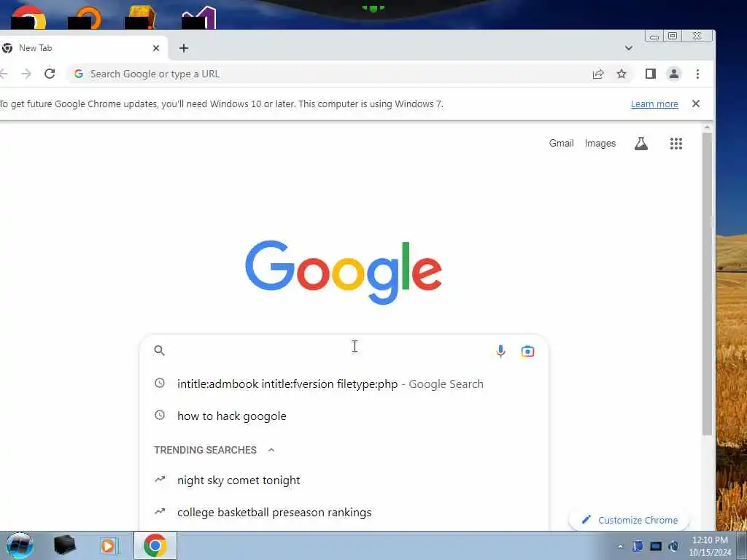Click the Chrome taskbar icon
Viewport: 747px width, 560px height.
tap(155, 545)
